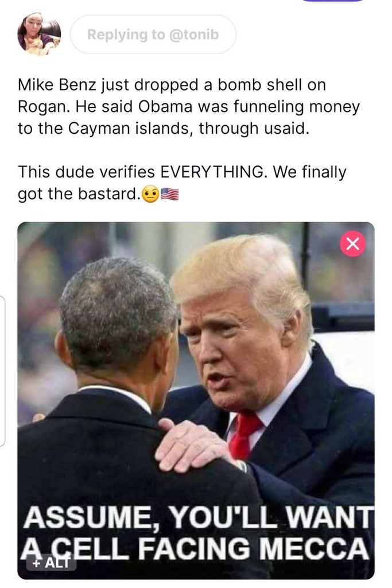Click the phrase This dude verifies
Image resolution: width=392 pixels, height=588 pixels.
click(86, 172)
